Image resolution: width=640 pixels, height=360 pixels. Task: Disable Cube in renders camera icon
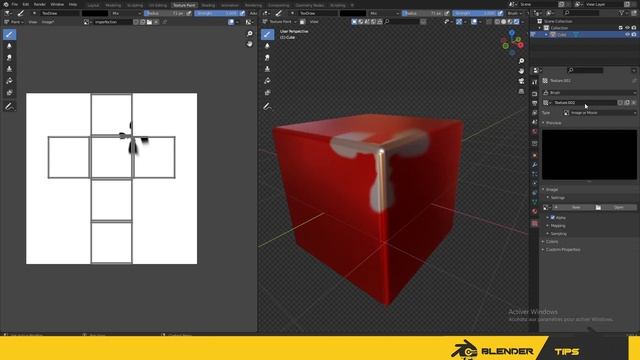tap(634, 35)
